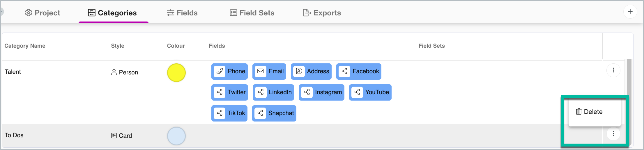Image resolution: width=644 pixels, height=150 pixels.
Task: Click the Email field envelope icon
Action: [261, 71]
